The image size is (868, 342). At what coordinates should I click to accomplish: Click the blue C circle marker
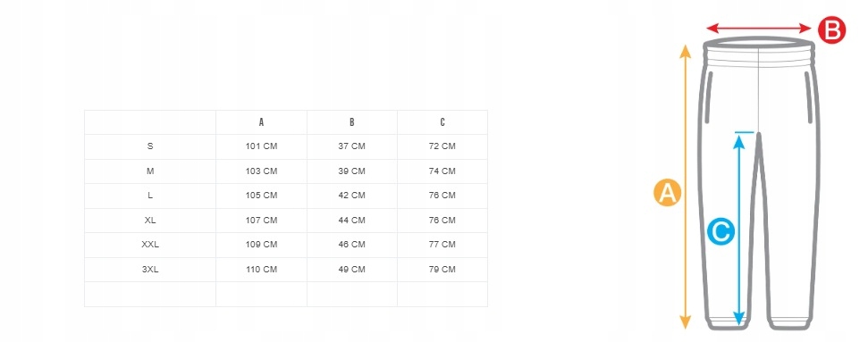pos(721,231)
